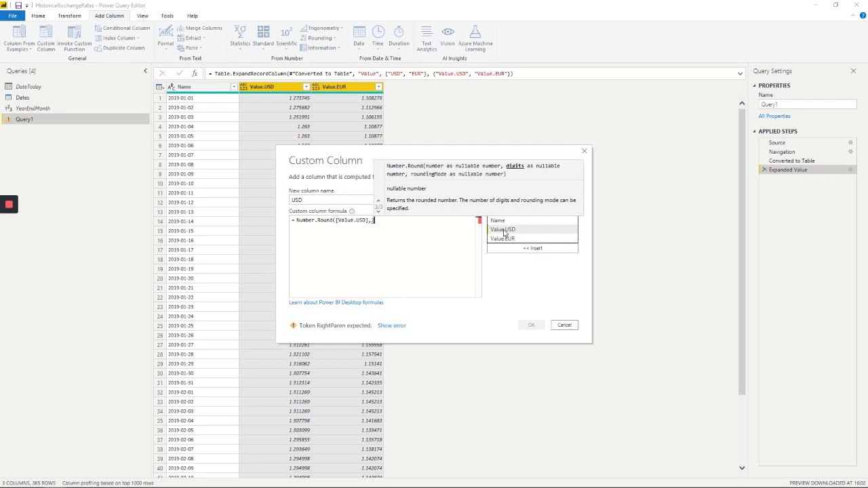
Task: Close the Query Settings pane
Action: pyautogui.click(x=853, y=71)
